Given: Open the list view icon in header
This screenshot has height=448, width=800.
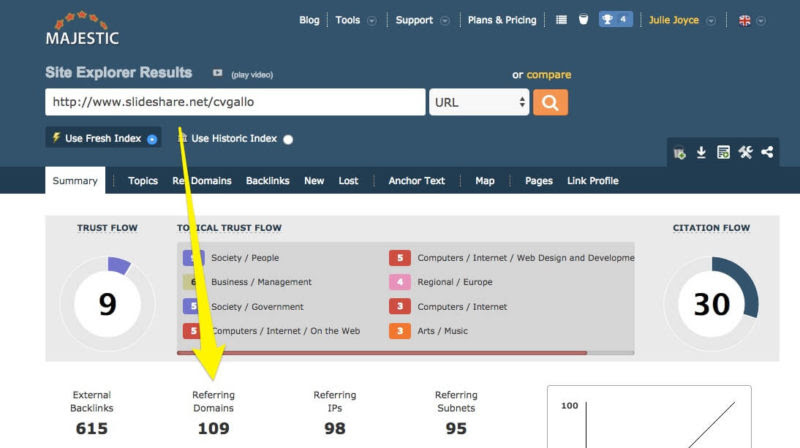Looking at the screenshot, I should point(561,20).
